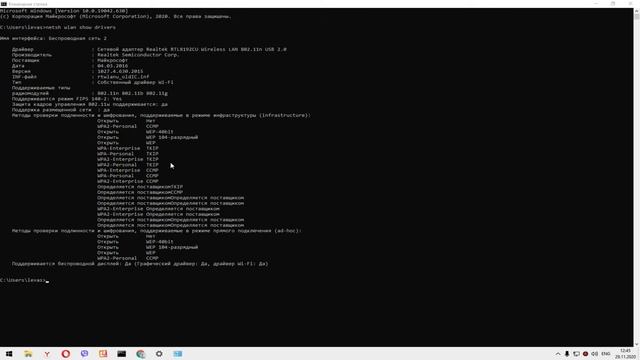Open the volume control in the tray
The image size is (640, 360).
coord(595,354)
